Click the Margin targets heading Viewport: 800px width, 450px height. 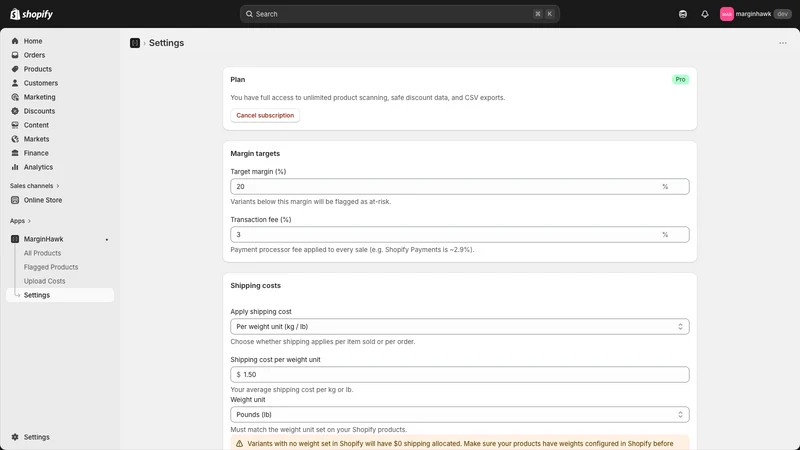[255, 154]
